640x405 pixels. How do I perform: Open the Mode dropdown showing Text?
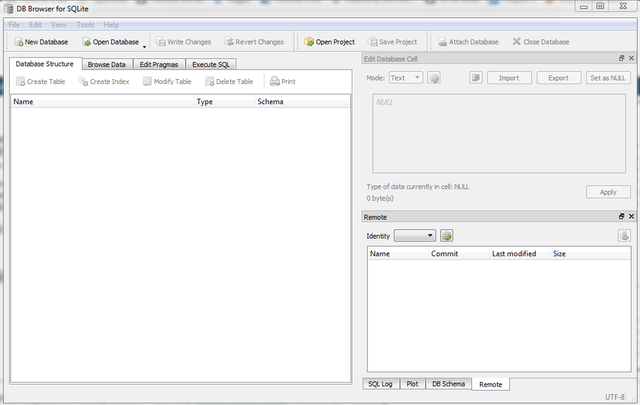[405, 78]
